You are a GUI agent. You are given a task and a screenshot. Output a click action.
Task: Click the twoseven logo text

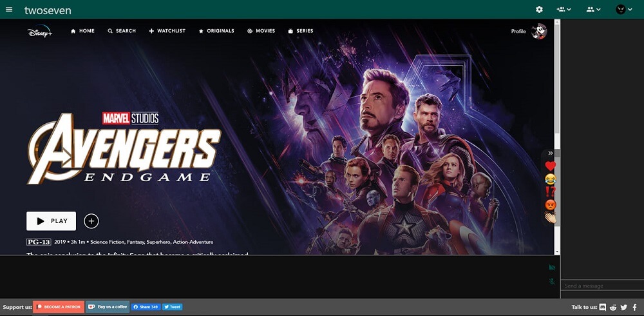48,10
